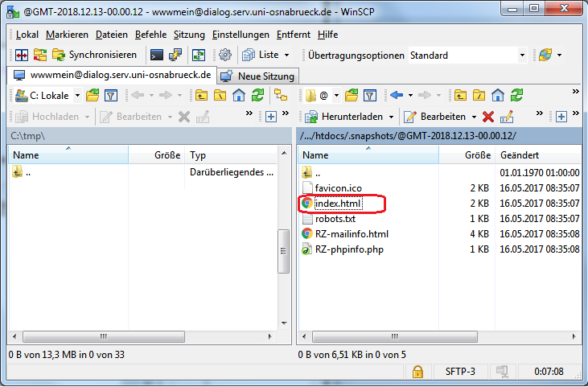Click the remote panel home folder icon
588x387 pixels.
pos(497,95)
